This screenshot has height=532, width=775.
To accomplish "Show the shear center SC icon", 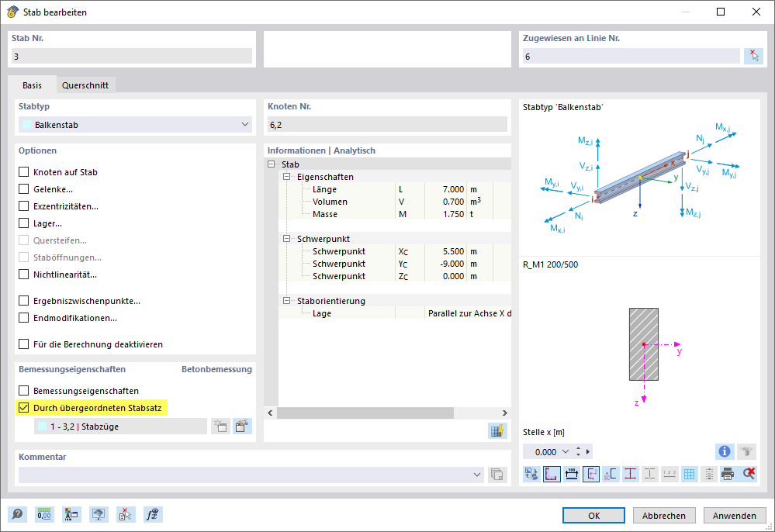I will pos(611,474).
